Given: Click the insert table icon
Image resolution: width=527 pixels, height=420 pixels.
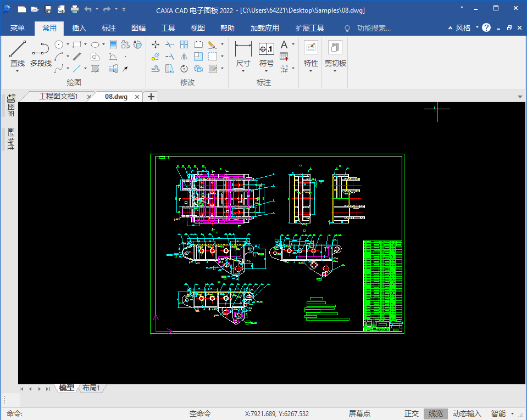Looking at the screenshot, I should pyautogui.click(x=284, y=57).
